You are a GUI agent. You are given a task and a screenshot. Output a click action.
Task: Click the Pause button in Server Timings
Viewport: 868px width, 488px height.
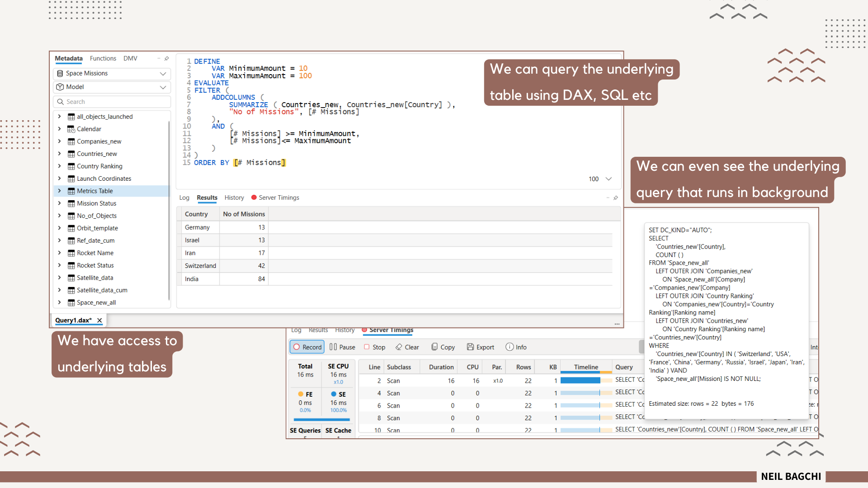342,347
